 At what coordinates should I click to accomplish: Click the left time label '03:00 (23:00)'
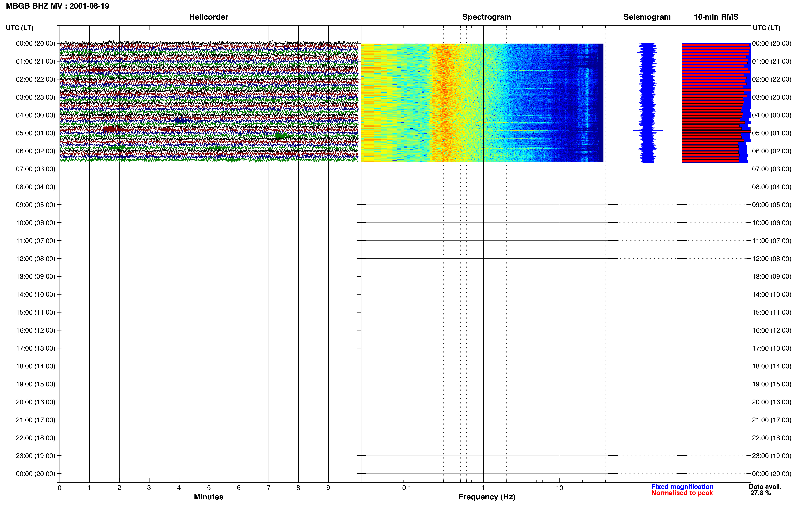click(36, 97)
